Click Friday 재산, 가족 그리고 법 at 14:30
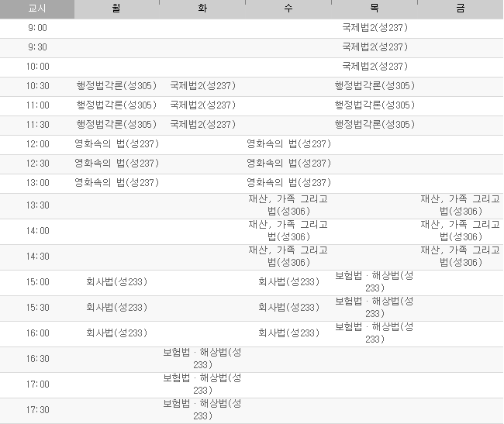 coord(461,257)
